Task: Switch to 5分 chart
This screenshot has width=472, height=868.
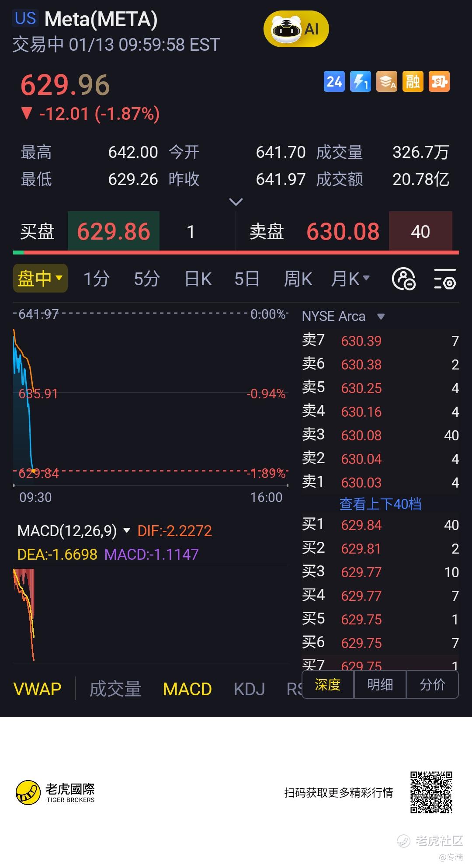Action: coord(147,279)
